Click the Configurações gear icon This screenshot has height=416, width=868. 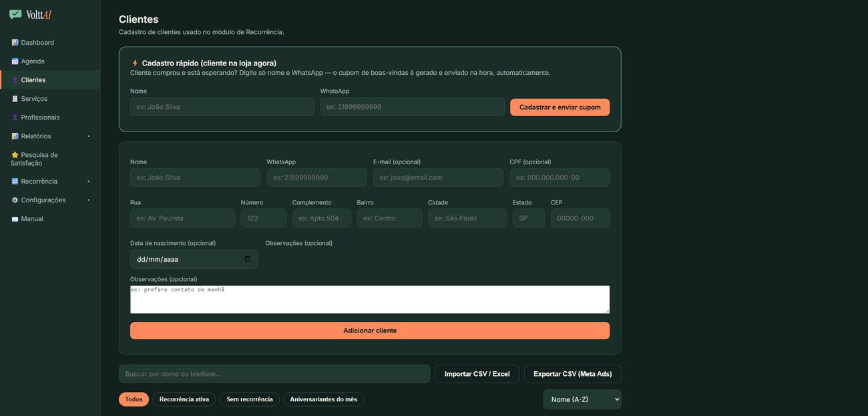point(15,200)
